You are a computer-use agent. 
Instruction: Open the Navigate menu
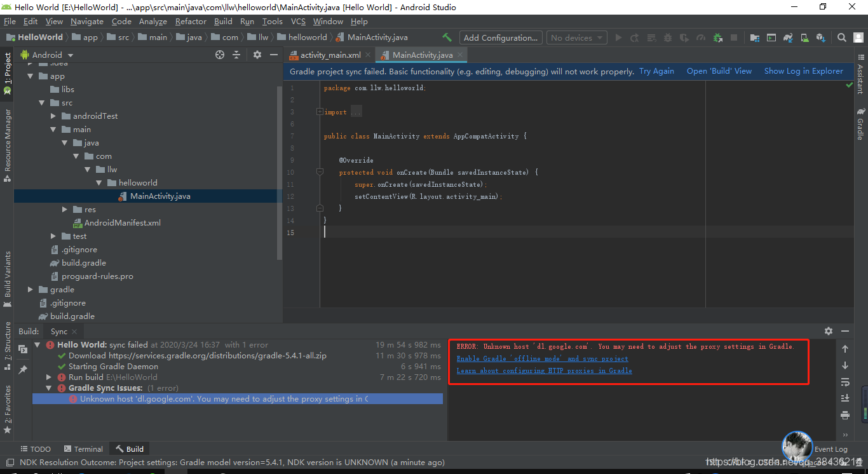87,21
